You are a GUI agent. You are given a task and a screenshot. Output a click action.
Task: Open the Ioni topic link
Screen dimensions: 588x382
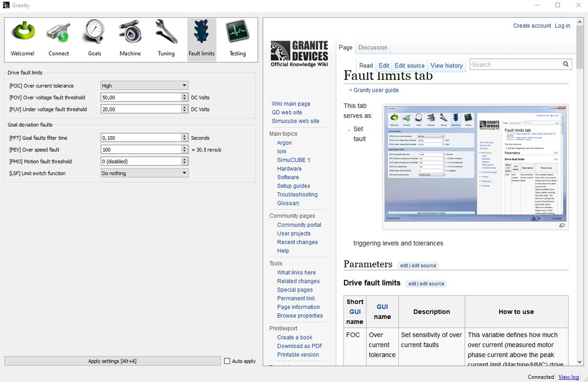click(x=282, y=151)
